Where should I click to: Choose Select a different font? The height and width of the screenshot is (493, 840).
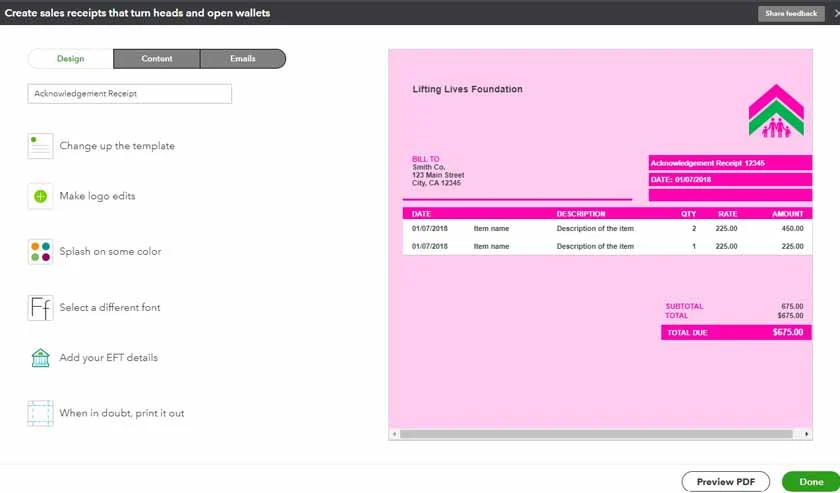[x=110, y=308]
